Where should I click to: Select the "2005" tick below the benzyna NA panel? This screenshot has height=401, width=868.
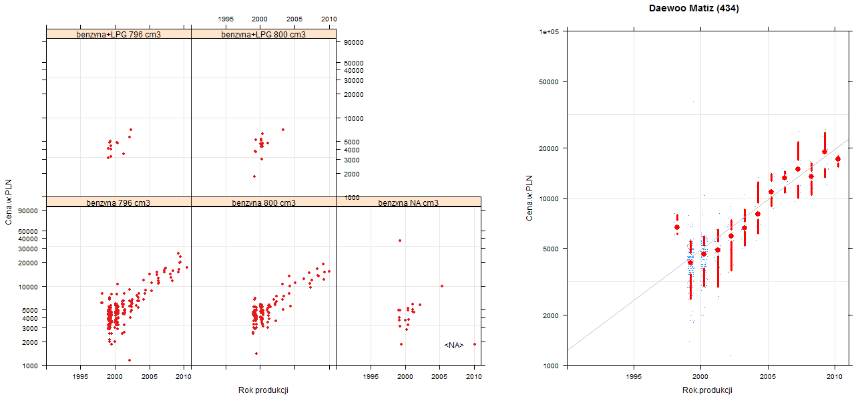coord(439,377)
